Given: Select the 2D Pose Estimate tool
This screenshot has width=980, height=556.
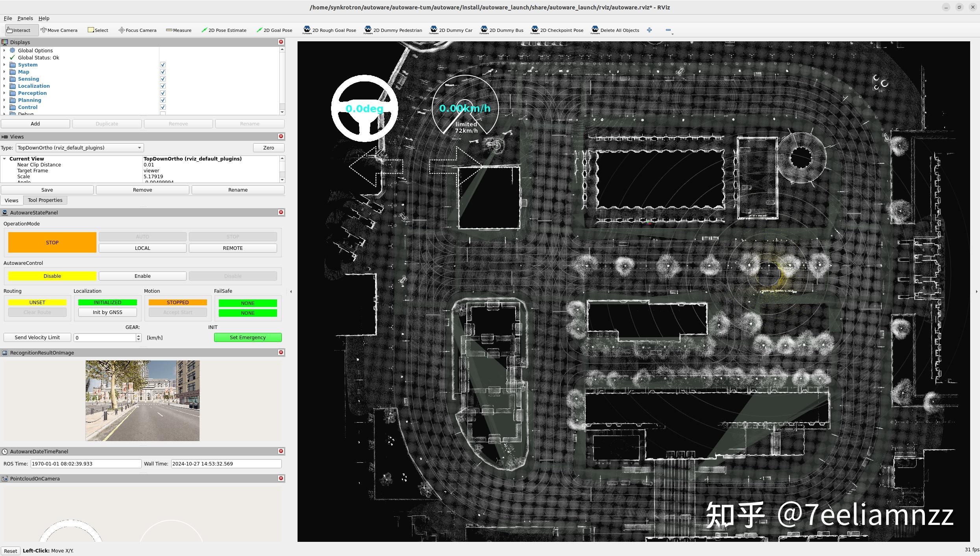Looking at the screenshot, I should [x=224, y=30].
